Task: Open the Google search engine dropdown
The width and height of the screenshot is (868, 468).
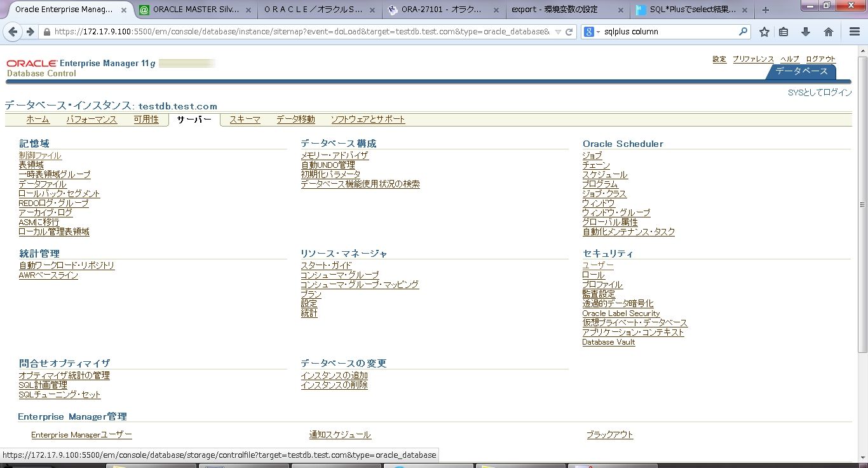Action: [592, 32]
